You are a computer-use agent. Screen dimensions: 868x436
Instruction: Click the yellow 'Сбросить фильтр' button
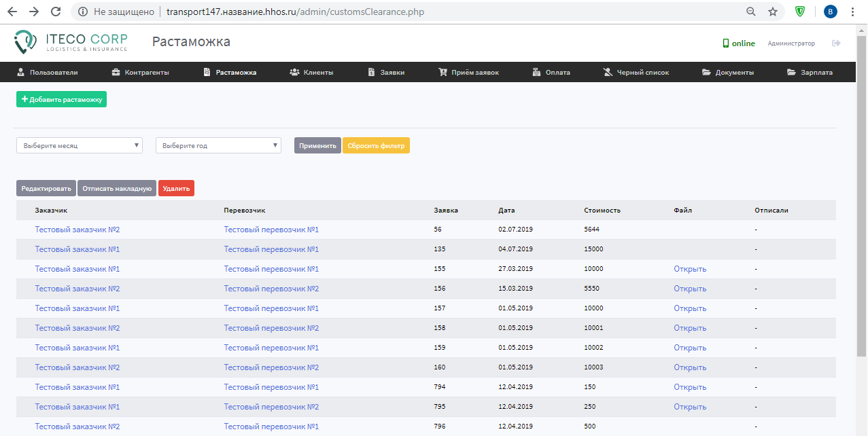tap(376, 145)
